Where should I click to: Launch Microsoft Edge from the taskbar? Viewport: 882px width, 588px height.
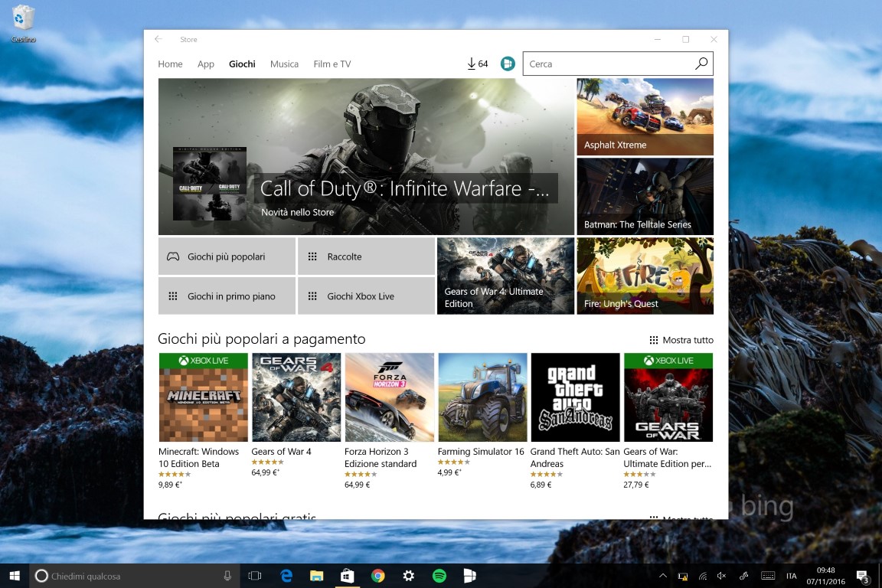286,576
